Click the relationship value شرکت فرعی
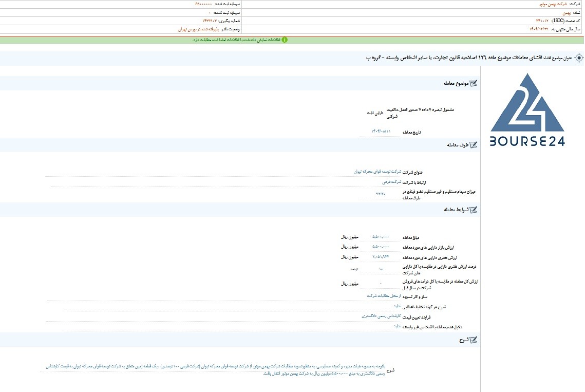This screenshot has width=585, height=392. [x=391, y=182]
